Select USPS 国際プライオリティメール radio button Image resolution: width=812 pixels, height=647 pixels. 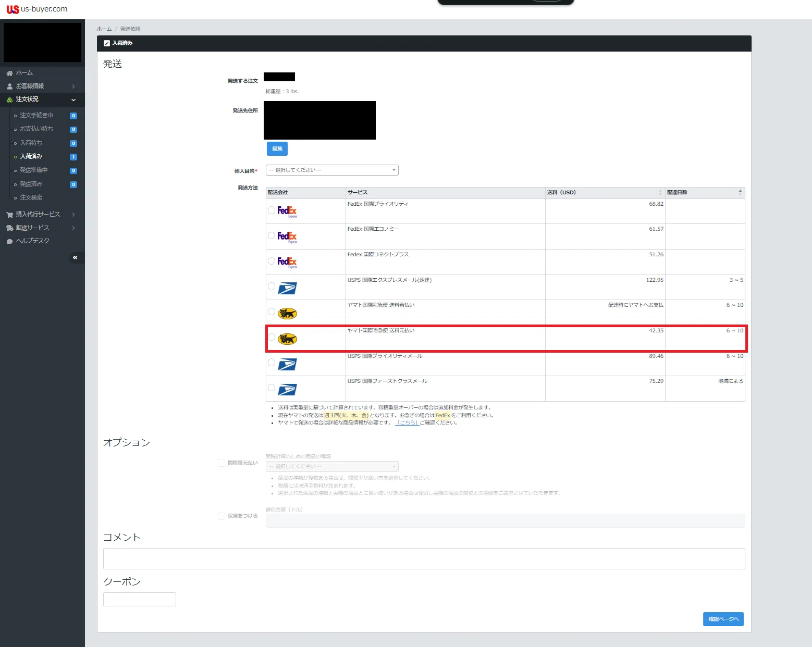coord(272,362)
